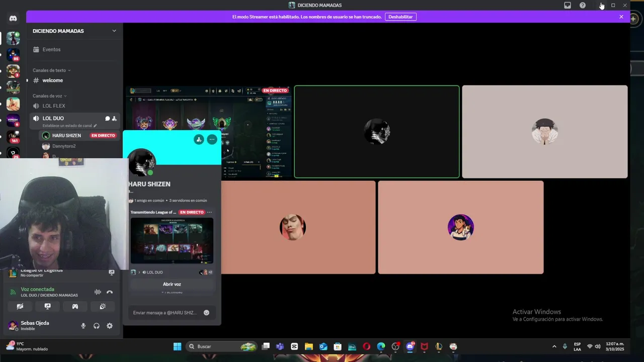
Task: Share League of Legends screen icon
Action: (112, 272)
